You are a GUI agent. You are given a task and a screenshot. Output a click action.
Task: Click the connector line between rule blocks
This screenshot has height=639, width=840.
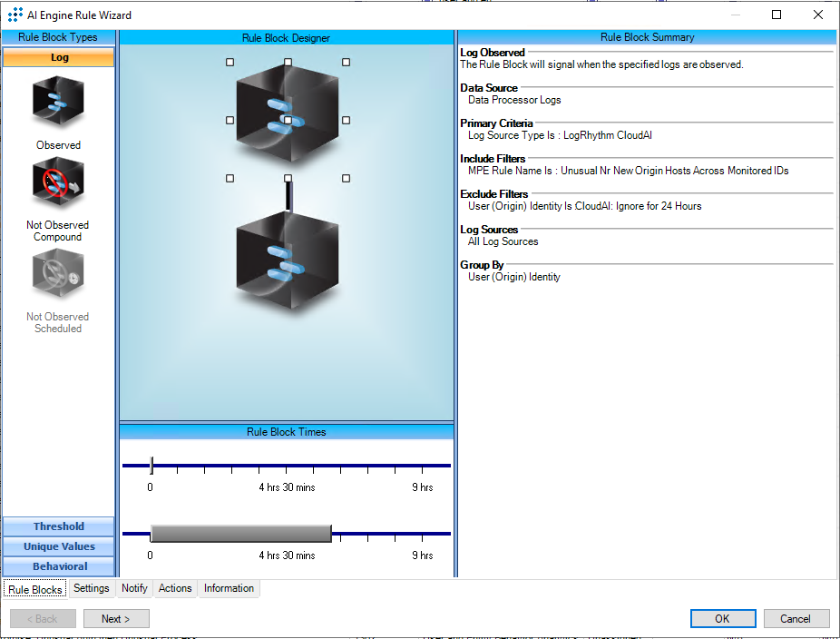click(x=288, y=196)
